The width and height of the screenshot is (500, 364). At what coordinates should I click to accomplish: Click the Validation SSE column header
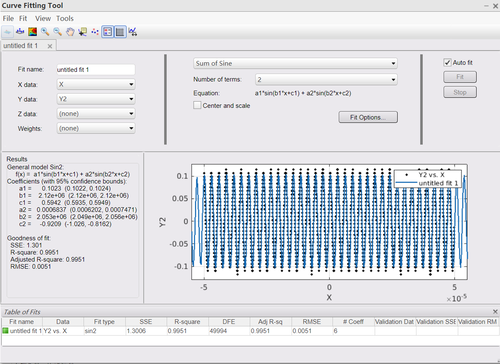[x=436, y=322]
